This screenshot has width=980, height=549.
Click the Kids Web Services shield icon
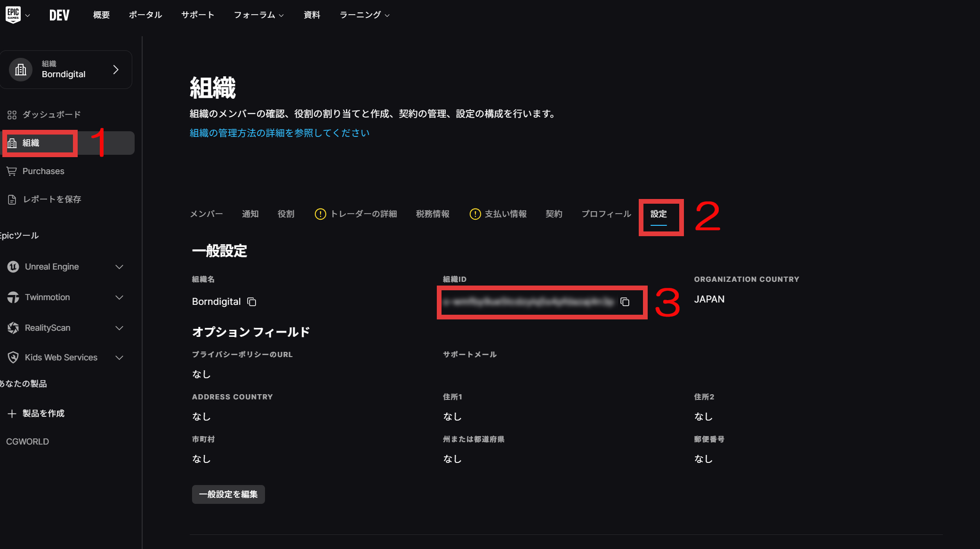(13, 358)
